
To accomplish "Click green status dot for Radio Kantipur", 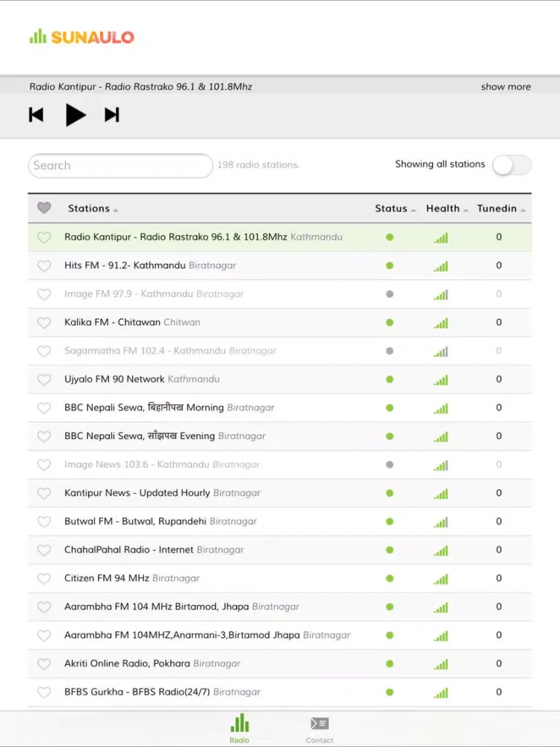I will (x=390, y=237).
